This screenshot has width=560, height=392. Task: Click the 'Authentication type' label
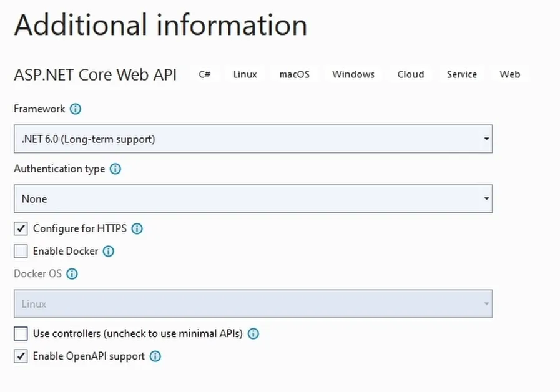tap(59, 169)
